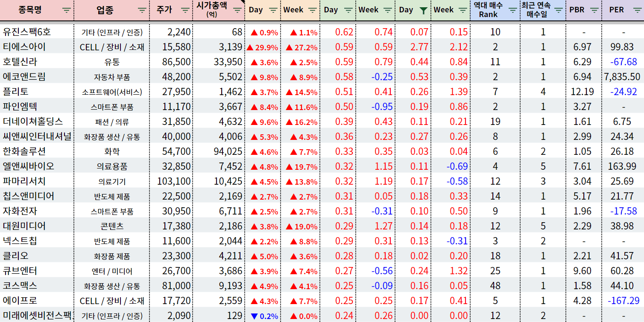Click the blue -0.95 Week value
The image size is (644, 322).
coord(376,107)
